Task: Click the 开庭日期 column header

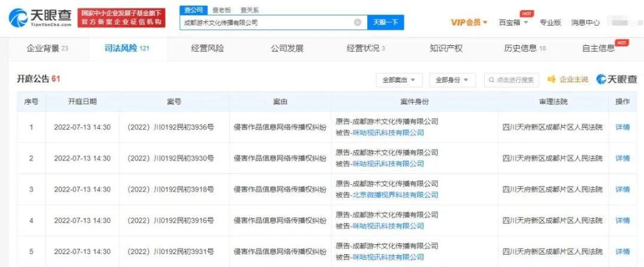Action: click(82, 102)
